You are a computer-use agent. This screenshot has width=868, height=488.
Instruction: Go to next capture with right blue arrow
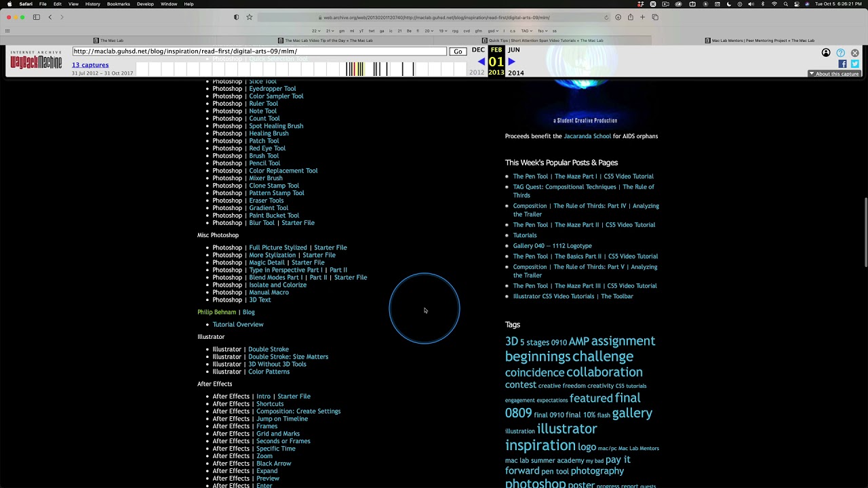click(512, 62)
